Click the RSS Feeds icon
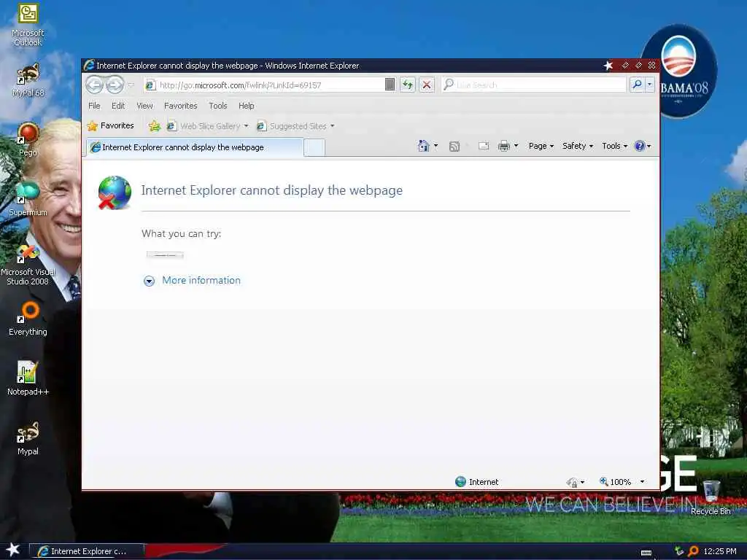This screenshot has width=747, height=560. [x=454, y=147]
